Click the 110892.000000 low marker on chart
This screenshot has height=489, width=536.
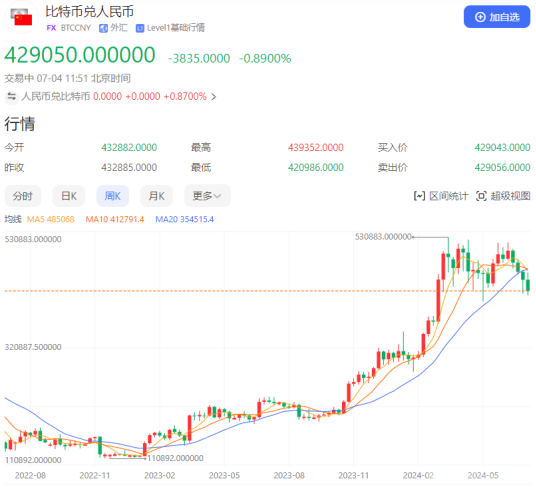pyautogui.click(x=175, y=458)
